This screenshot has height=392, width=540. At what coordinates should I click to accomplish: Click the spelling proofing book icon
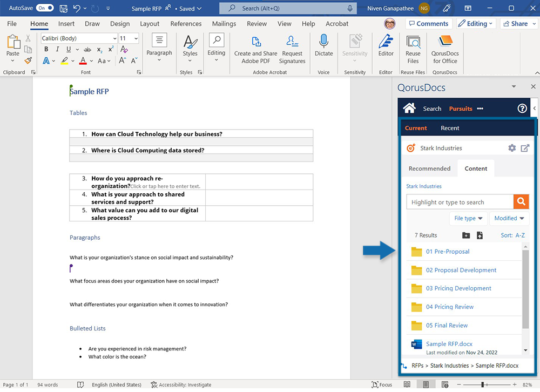[80, 384]
